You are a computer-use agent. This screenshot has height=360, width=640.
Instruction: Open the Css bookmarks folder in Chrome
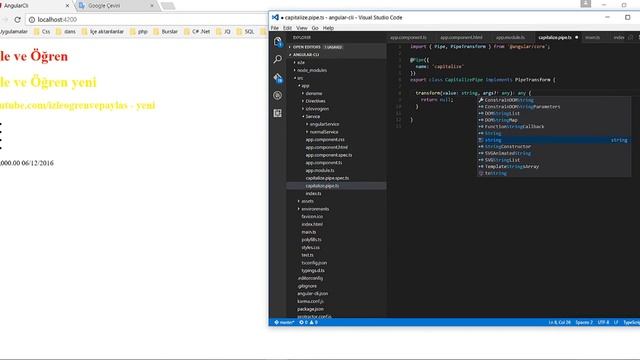41,31
